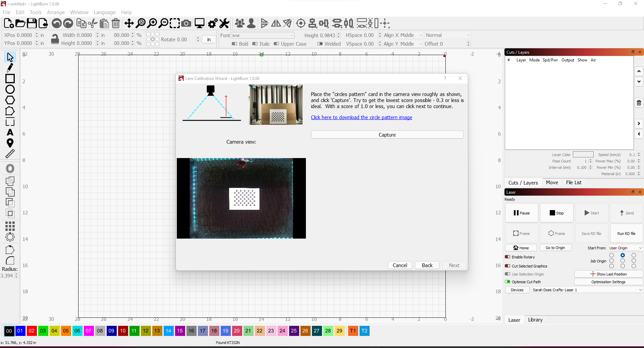644x348 pixels.
Task: Click the Open File folder icon
Action: click(x=20, y=23)
